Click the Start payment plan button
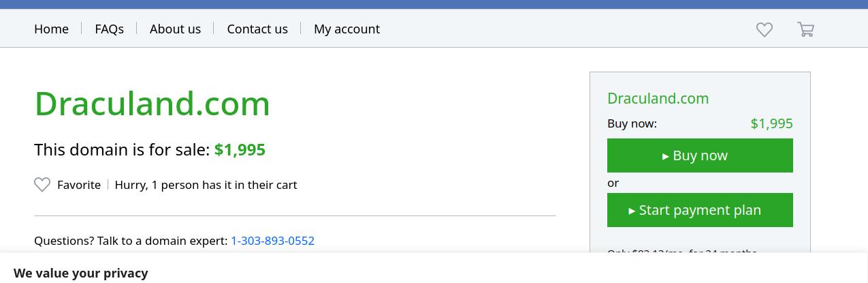This screenshot has width=868, height=283. (700, 210)
